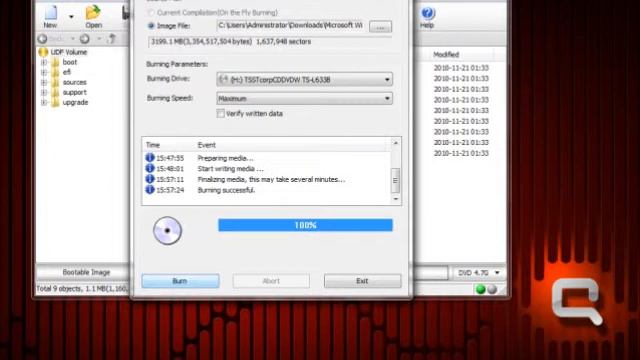Click the Burn button

click(x=180, y=281)
